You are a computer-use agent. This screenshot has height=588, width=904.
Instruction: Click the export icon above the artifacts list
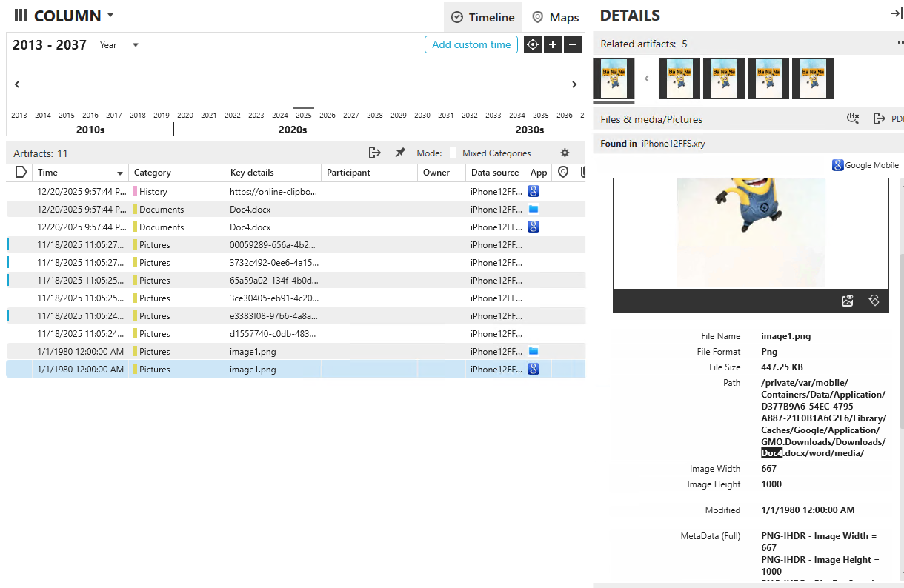click(x=375, y=153)
